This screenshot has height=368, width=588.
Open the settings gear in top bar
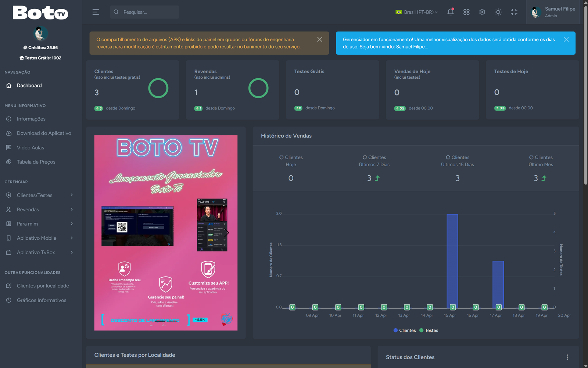point(482,12)
